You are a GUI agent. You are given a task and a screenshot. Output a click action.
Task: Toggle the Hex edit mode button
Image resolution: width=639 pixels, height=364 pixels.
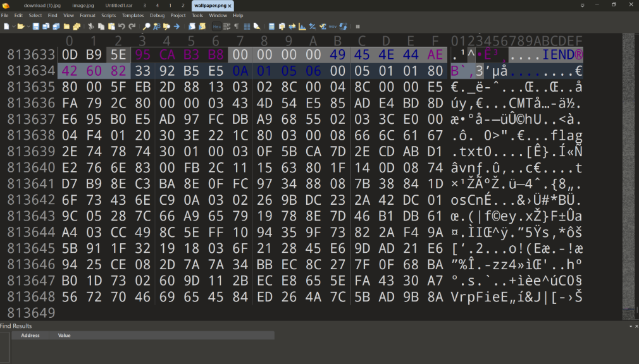216,27
